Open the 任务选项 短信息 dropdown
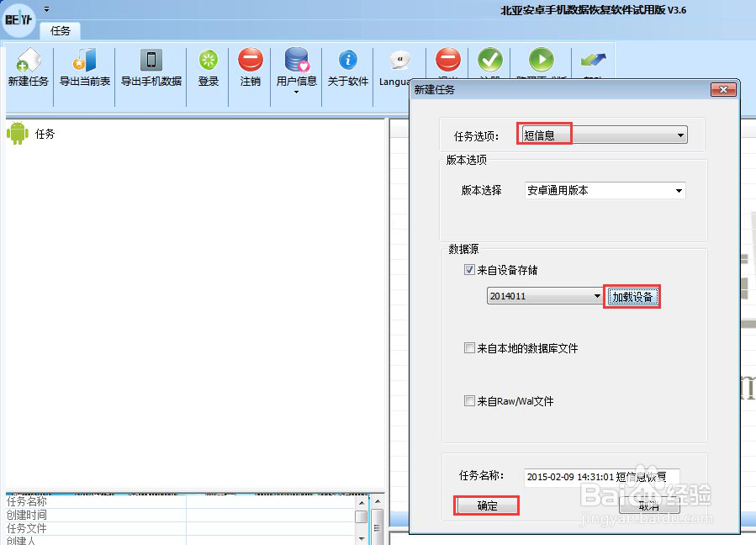756x545 pixels. [605, 135]
